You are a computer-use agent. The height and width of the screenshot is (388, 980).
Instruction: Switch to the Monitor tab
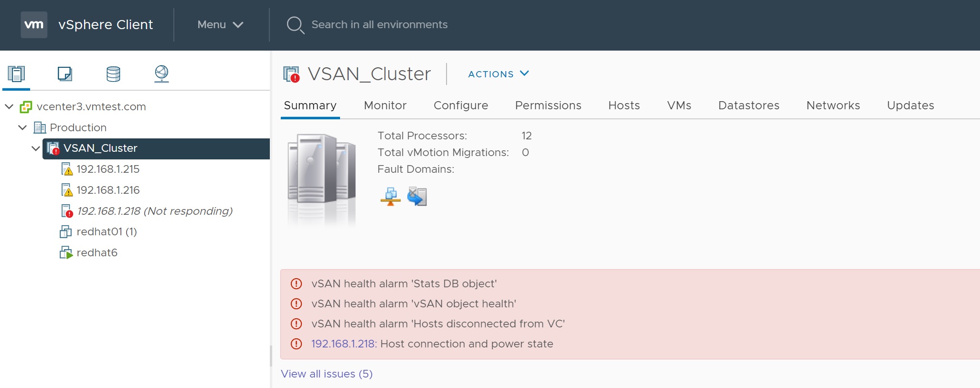(x=385, y=105)
